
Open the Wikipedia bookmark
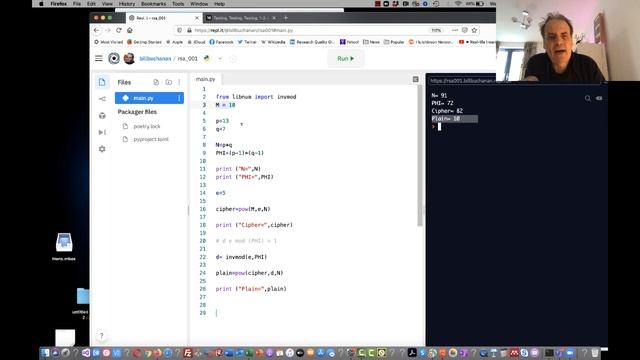(x=273, y=42)
